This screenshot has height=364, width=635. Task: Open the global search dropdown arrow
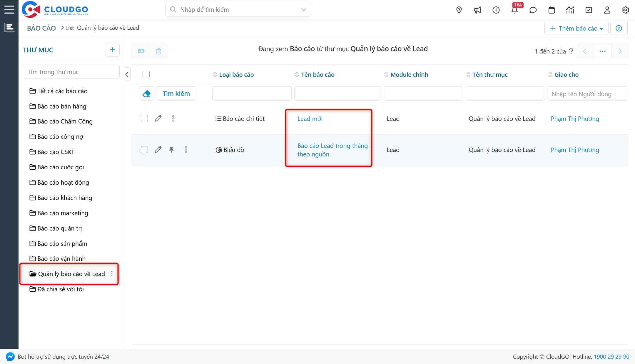pos(303,10)
